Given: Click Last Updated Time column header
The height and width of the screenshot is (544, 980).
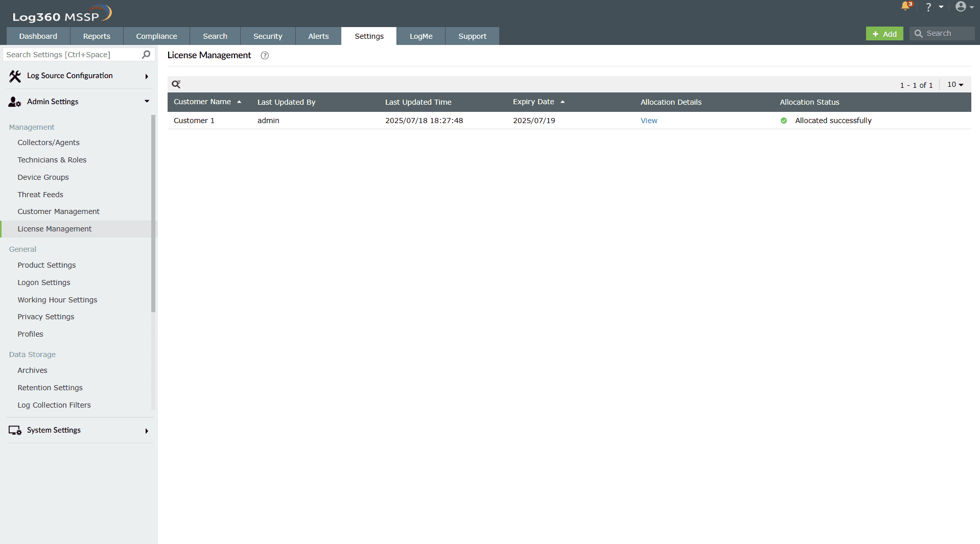Looking at the screenshot, I should point(418,102).
